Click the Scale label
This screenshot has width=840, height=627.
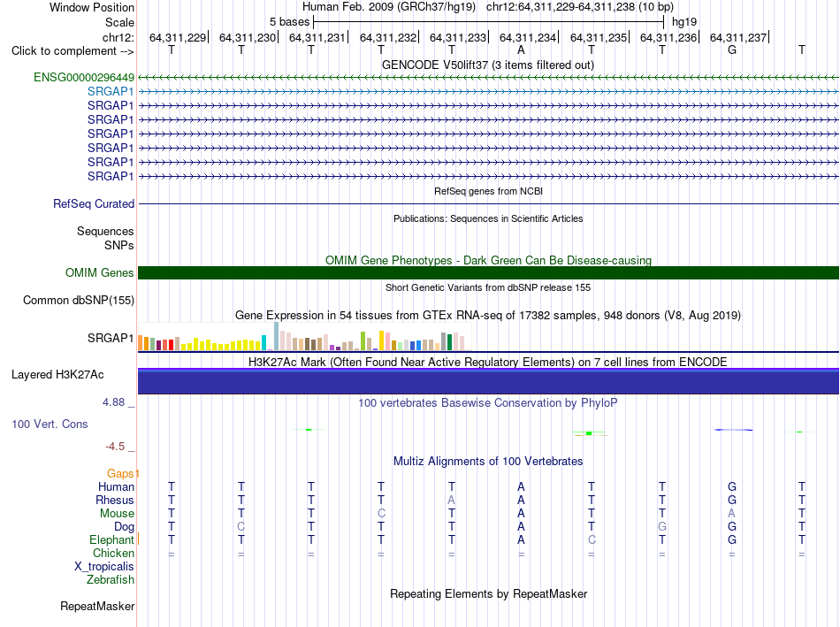pos(120,22)
